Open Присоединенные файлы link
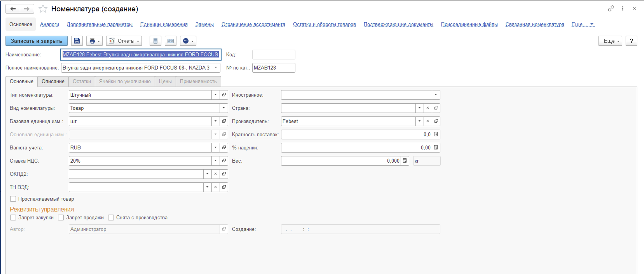644x274 pixels. click(x=469, y=24)
